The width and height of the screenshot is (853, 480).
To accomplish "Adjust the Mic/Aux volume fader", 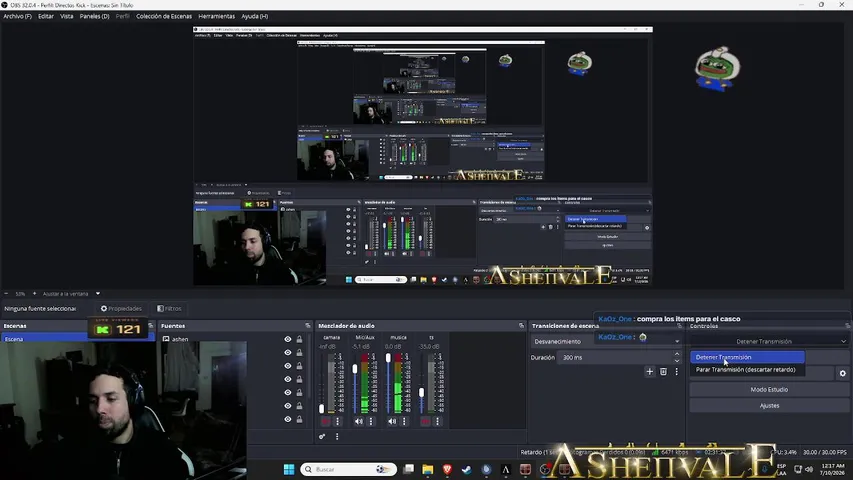I will coord(355,369).
